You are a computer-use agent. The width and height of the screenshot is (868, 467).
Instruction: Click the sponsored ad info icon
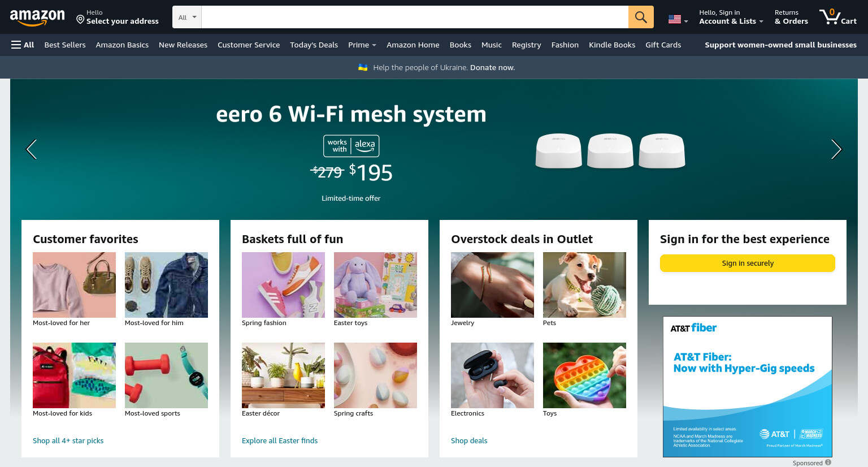click(x=828, y=462)
